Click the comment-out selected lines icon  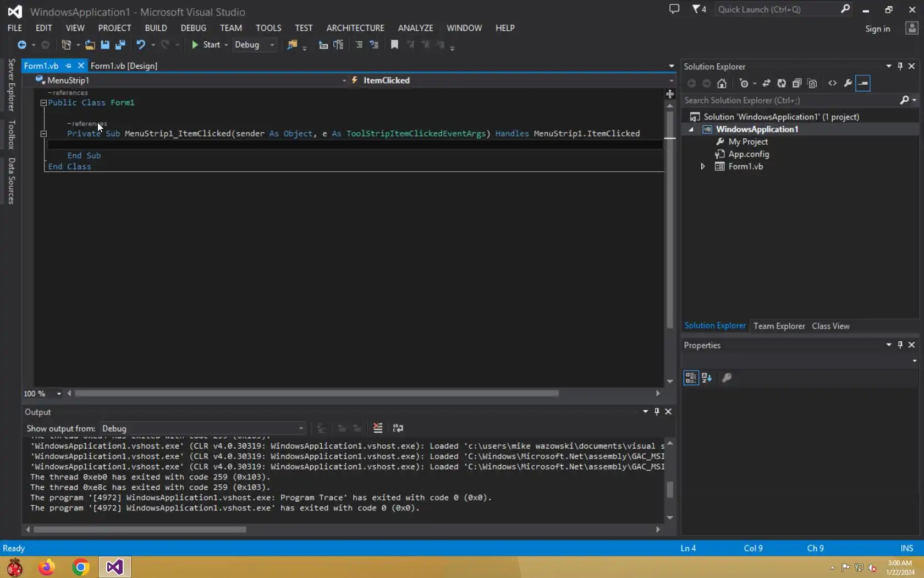click(x=359, y=45)
